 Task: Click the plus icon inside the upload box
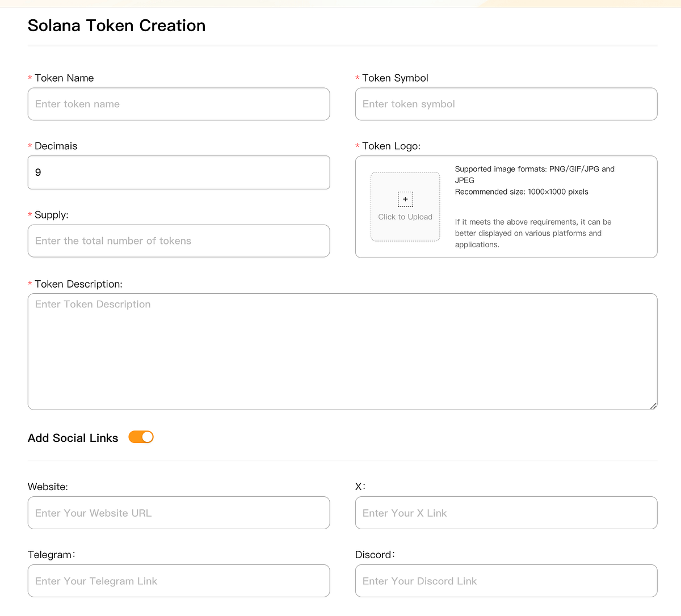coord(405,199)
